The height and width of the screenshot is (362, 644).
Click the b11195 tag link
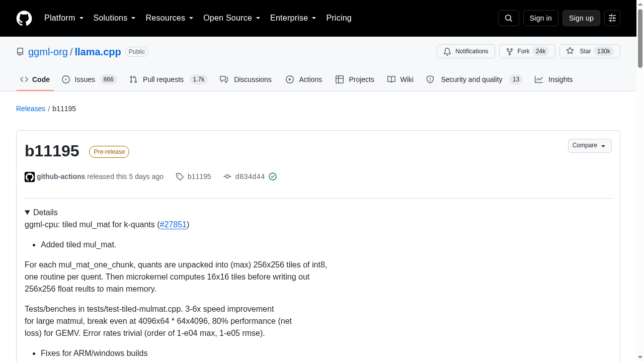point(199,176)
